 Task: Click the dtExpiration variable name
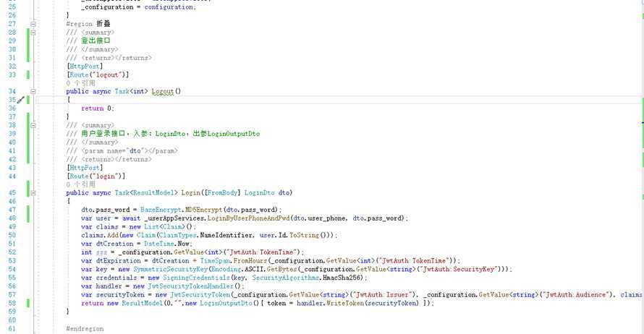click(118, 260)
